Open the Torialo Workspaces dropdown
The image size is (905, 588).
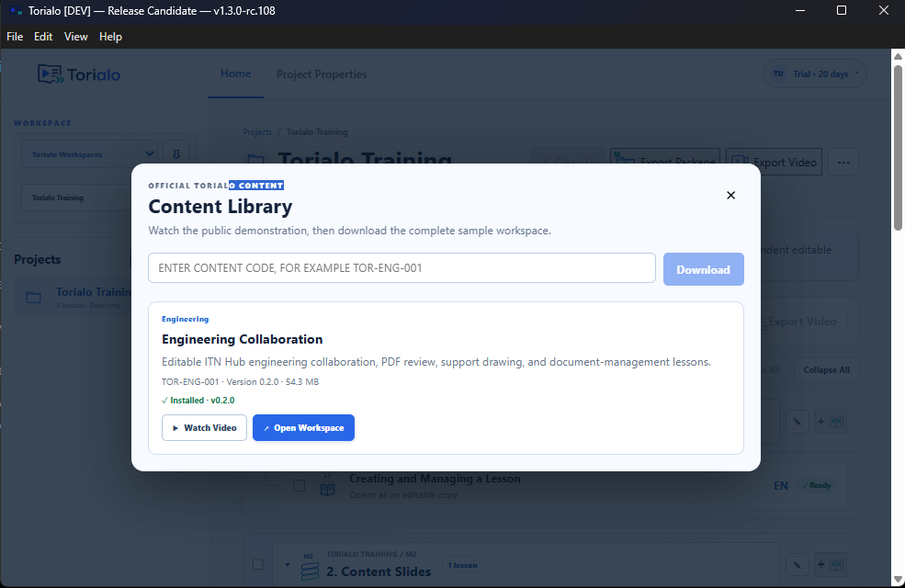89,154
